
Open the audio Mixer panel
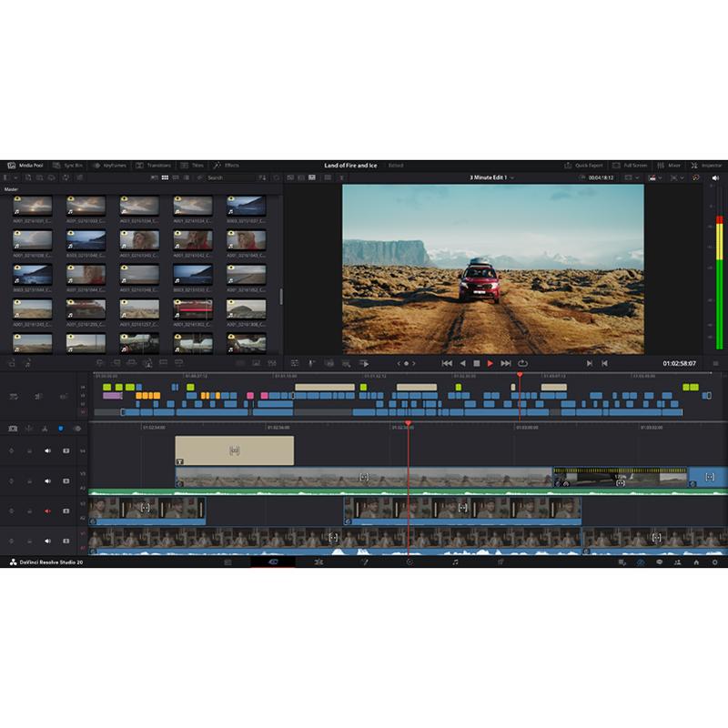[x=670, y=166]
